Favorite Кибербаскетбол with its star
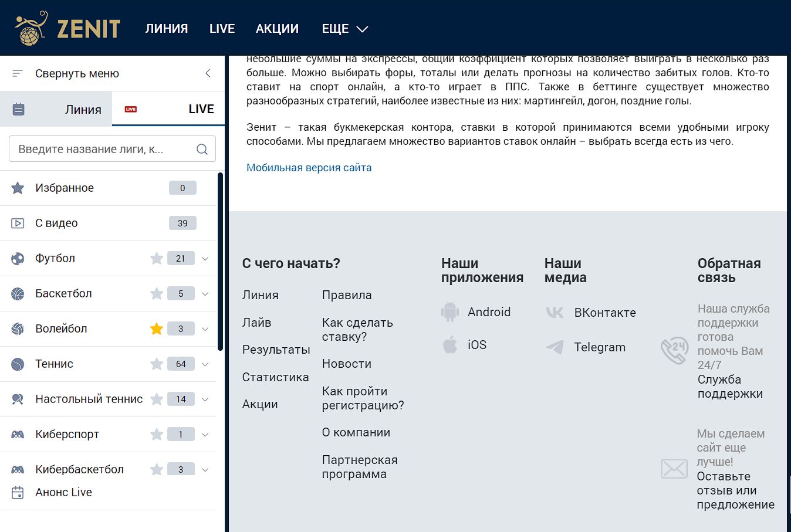The width and height of the screenshot is (791, 532). click(x=157, y=469)
